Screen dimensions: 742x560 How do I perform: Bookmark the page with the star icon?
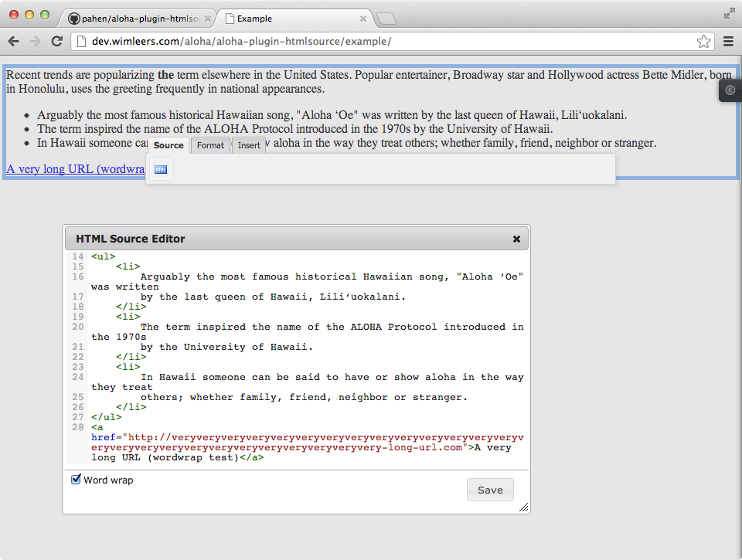tap(703, 41)
